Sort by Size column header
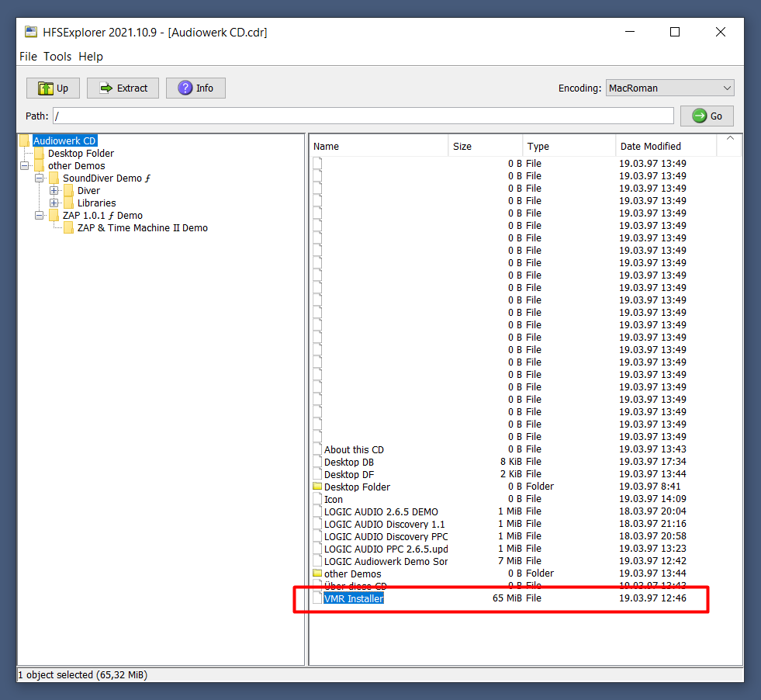The image size is (761, 700). click(x=486, y=146)
